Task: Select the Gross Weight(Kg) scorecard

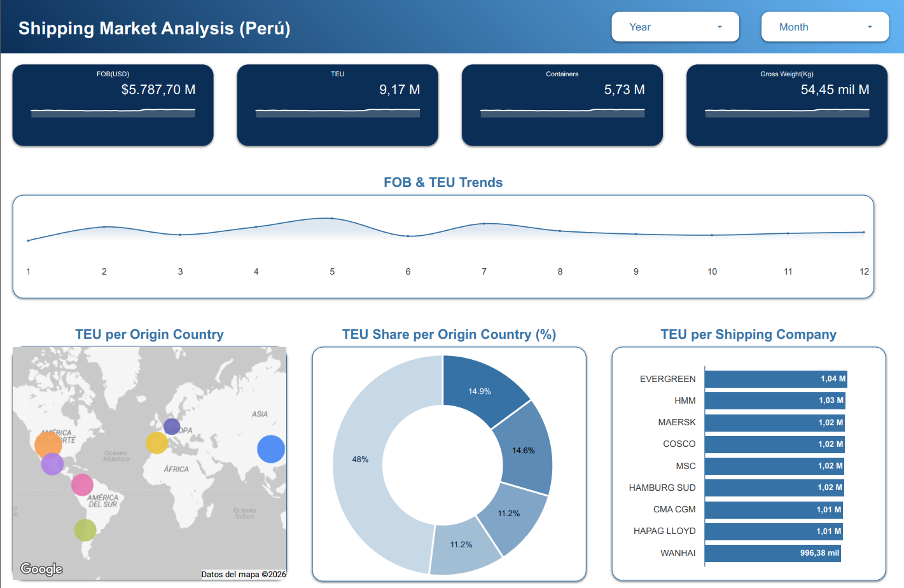Action: coord(786,105)
